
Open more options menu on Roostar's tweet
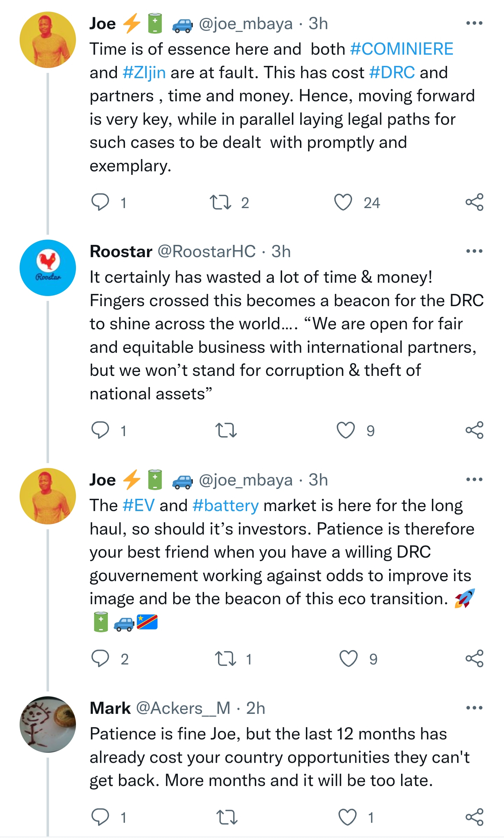pyautogui.click(x=474, y=251)
